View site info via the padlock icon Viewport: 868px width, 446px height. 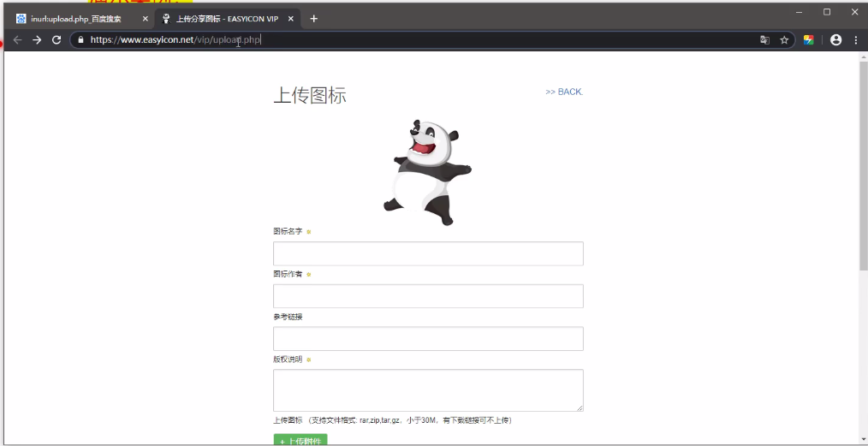click(80, 39)
